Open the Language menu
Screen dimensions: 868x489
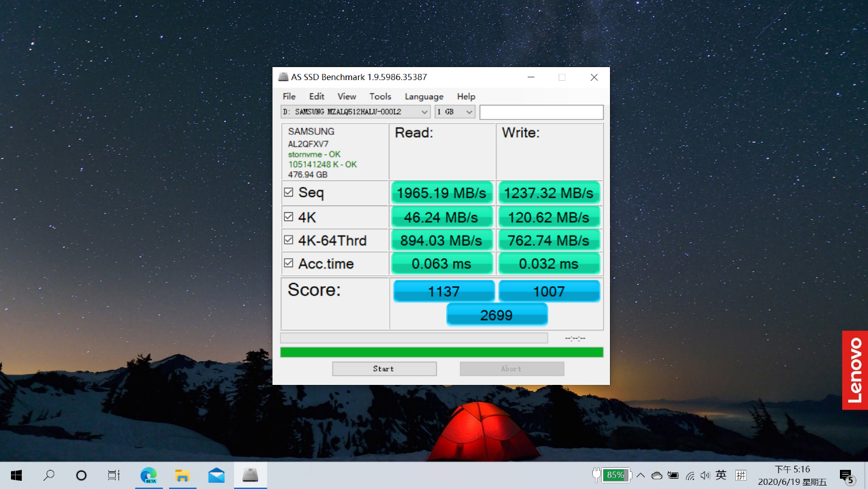424,97
